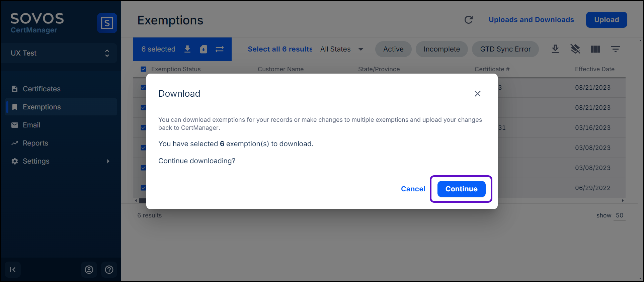Toggle the header select-all checkbox
The image size is (644, 282).
click(x=144, y=69)
